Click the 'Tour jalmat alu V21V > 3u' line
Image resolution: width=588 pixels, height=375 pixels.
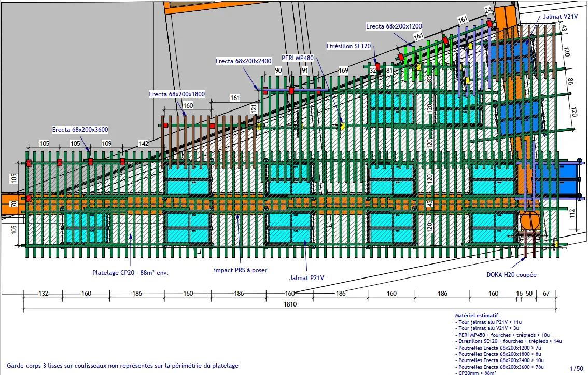pos(487,328)
